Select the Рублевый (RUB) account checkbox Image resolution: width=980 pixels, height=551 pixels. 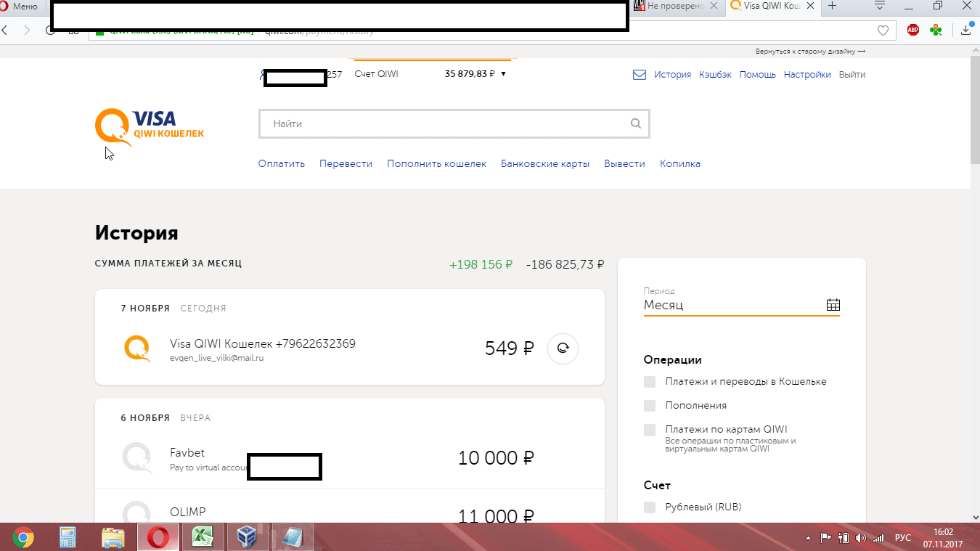(650, 507)
